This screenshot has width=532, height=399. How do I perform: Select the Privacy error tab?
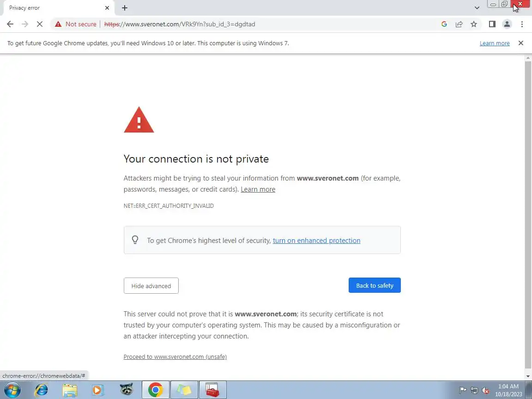(x=58, y=8)
